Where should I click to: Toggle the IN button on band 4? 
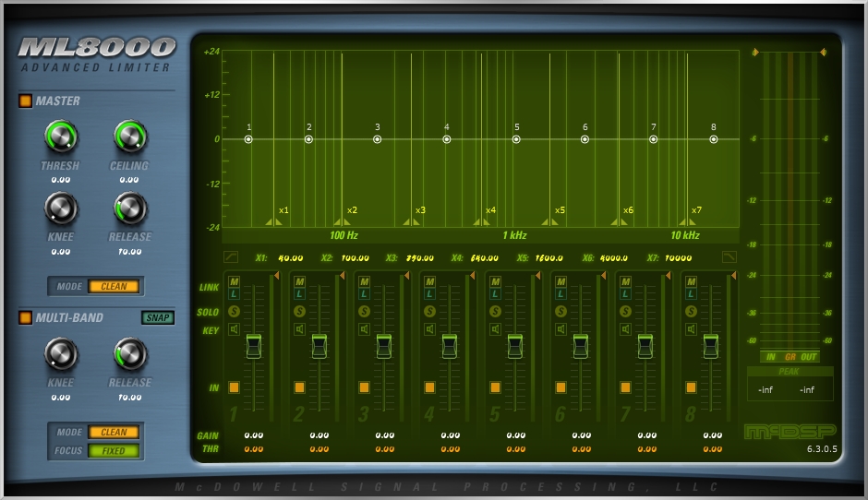[430, 387]
